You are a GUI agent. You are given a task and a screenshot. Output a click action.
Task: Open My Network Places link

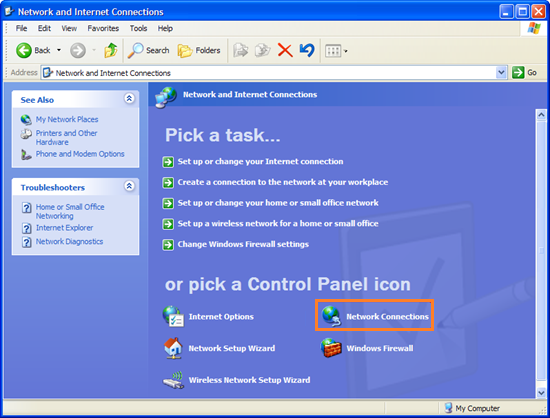(x=67, y=119)
